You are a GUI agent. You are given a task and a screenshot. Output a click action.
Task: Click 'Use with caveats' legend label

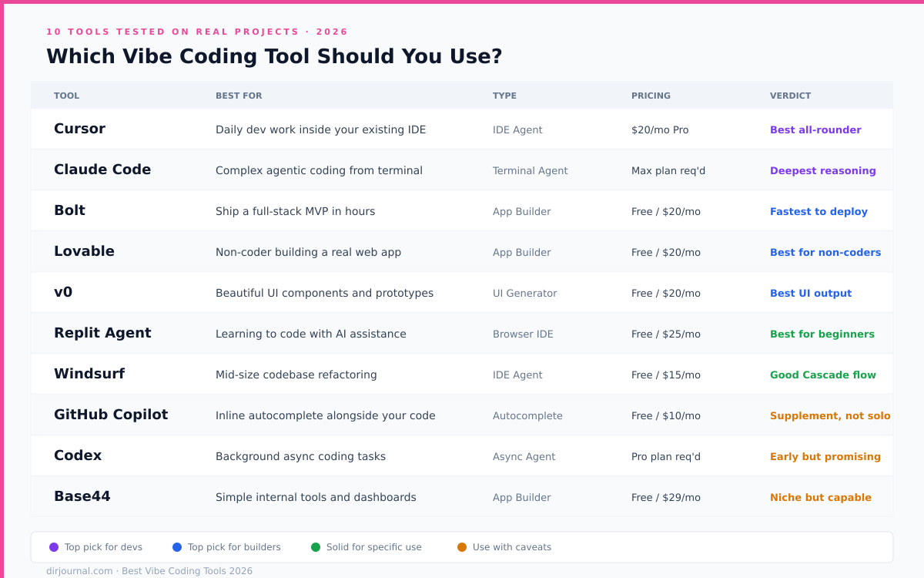[512, 547]
